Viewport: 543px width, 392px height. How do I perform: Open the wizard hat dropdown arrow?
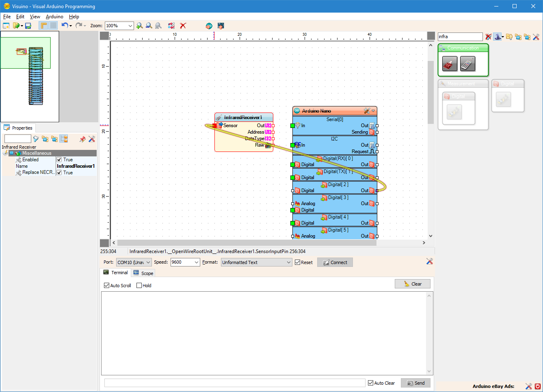[503, 37]
